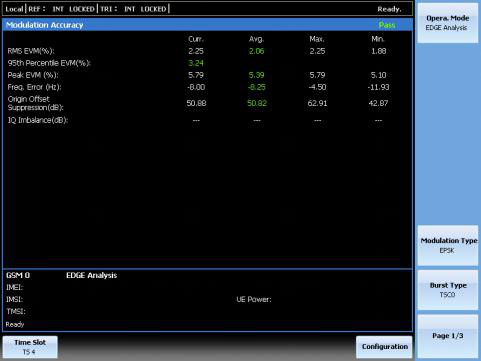Select the Pass result indicator
The height and width of the screenshot is (361, 481).
pyautogui.click(x=387, y=25)
